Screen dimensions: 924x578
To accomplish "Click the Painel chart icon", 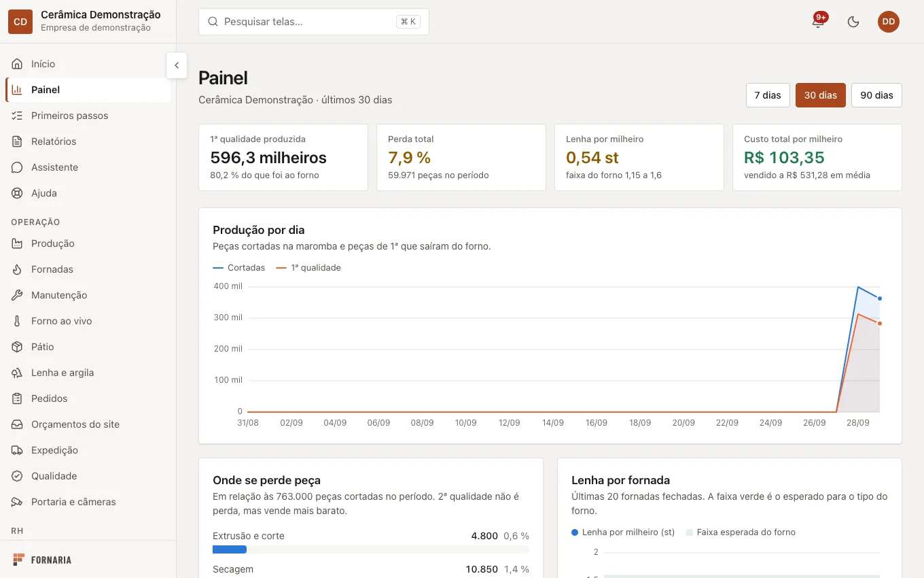I will click(18, 90).
